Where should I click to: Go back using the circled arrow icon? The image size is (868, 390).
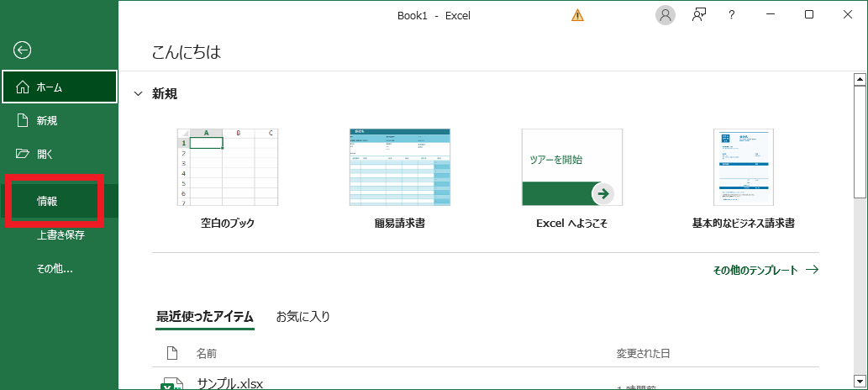click(22, 50)
